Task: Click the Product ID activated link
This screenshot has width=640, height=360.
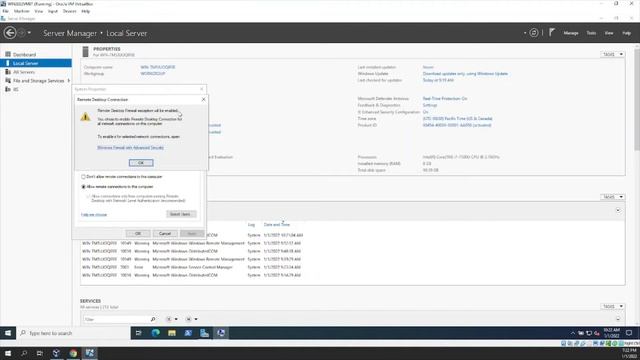Action: 457,125
